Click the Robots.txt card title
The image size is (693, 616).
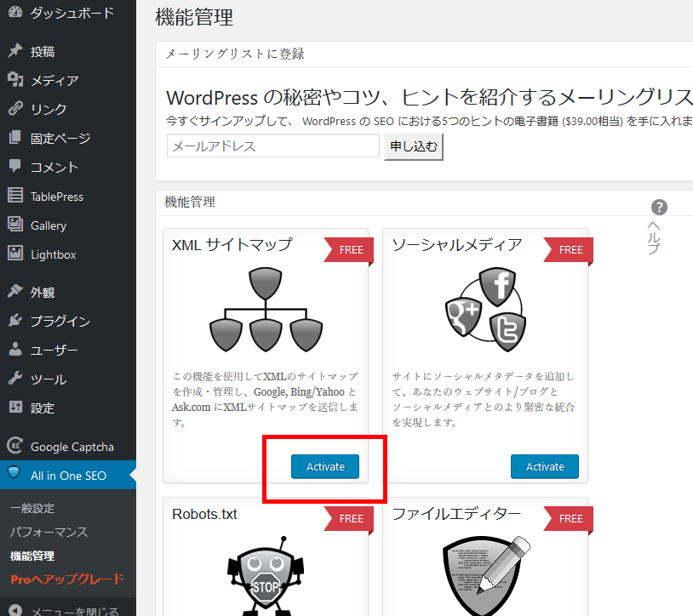[x=204, y=514]
